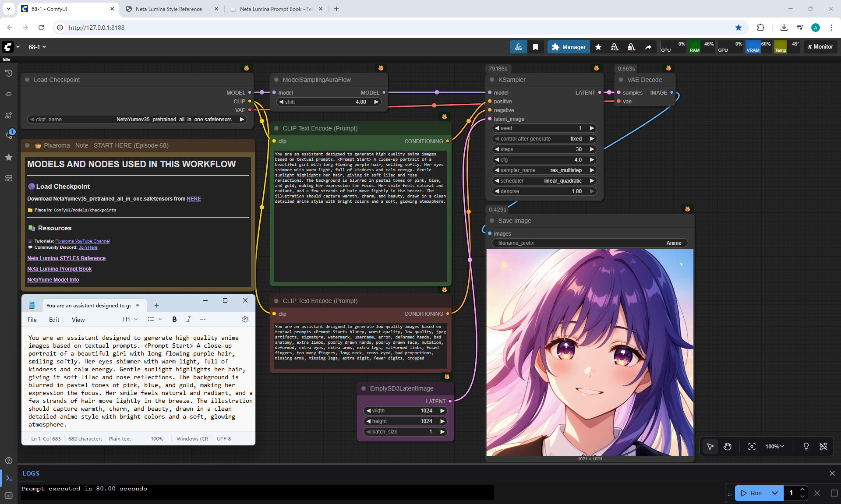Open the Edit menu in Notepad
Image resolution: width=841 pixels, height=504 pixels.
click(54, 320)
